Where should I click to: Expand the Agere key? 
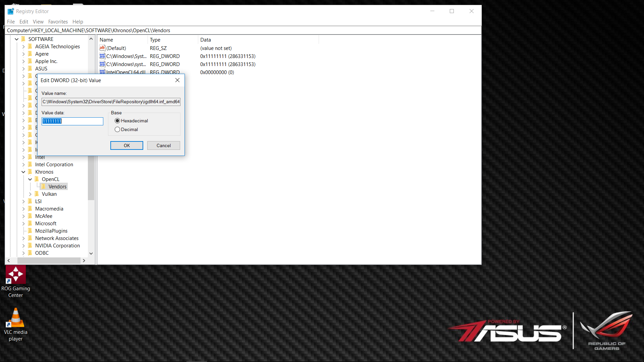pos(23,54)
